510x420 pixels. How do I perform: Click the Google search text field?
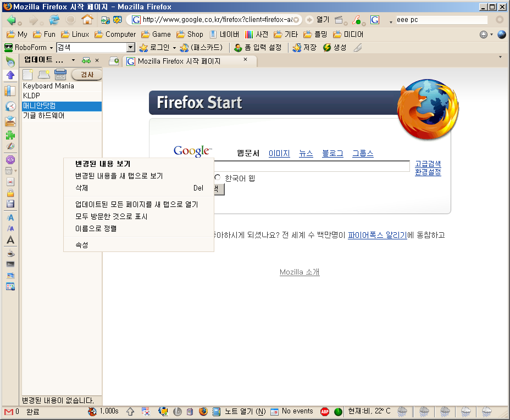pyautogui.click(x=312, y=166)
